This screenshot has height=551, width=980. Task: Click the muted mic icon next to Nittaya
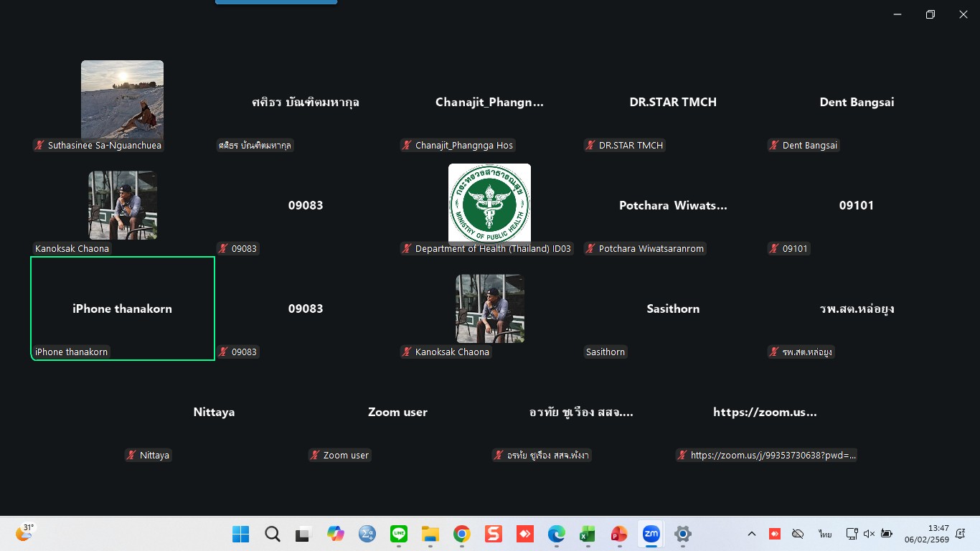[131, 456]
